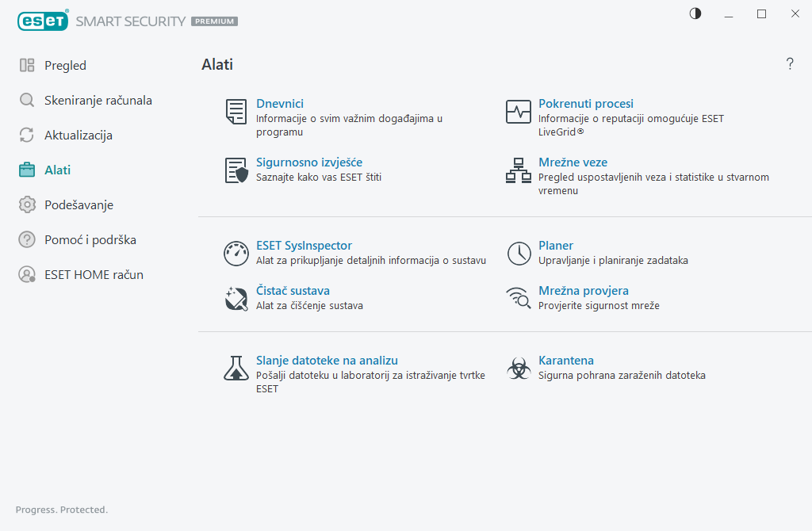Select Aktualizacija from the sidebar
The height and width of the screenshot is (531, 812).
tap(78, 136)
